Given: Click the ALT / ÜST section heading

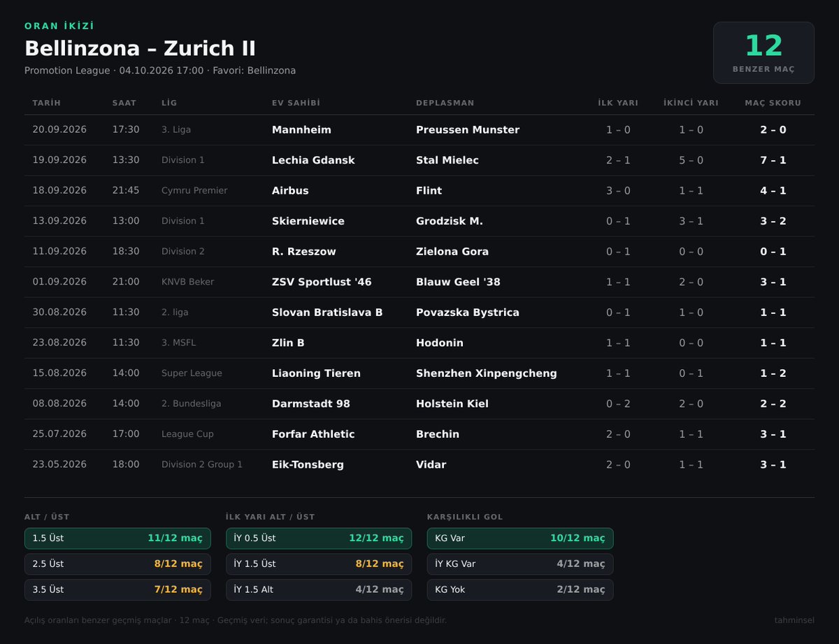Looking at the screenshot, I should (x=47, y=517).
